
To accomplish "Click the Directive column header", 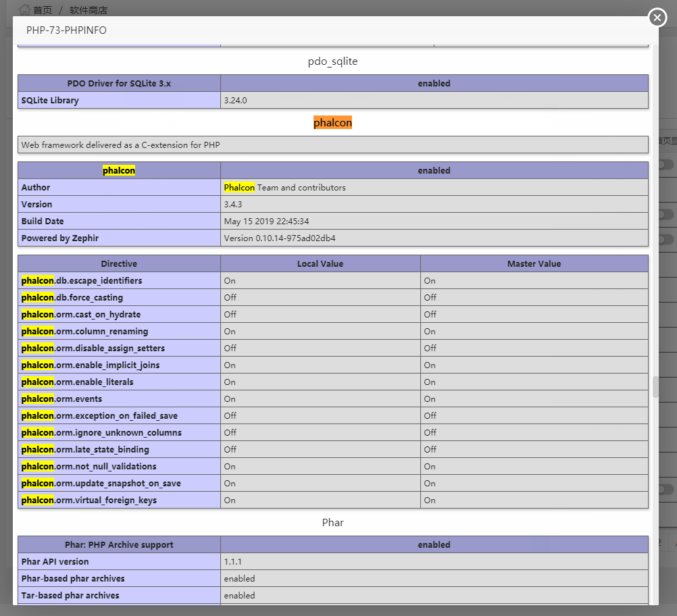I will coord(119,263).
